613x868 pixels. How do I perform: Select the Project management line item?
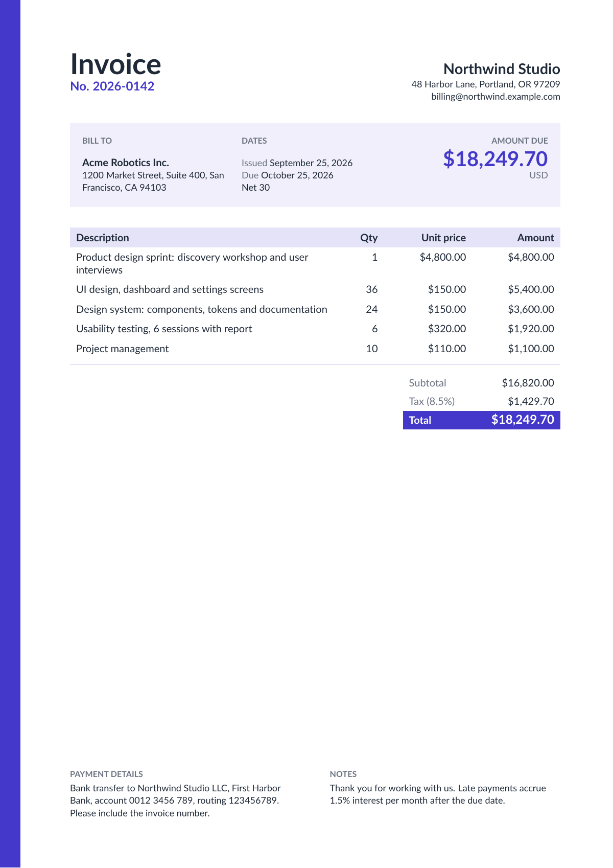point(123,349)
